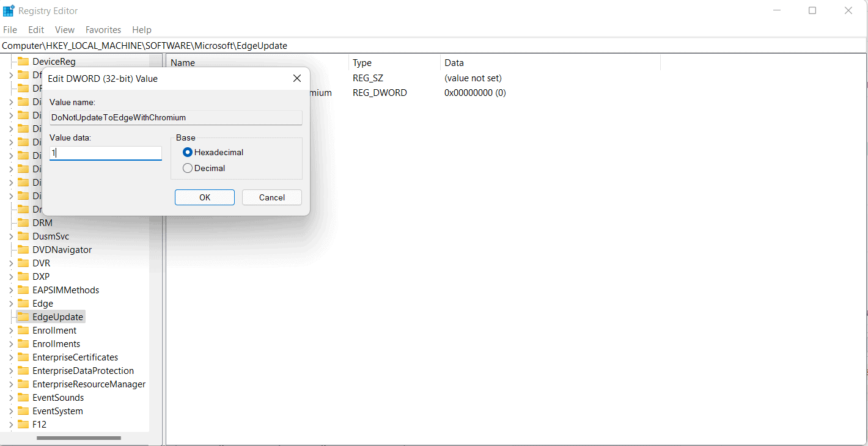Select the EventSystem folder icon
868x446 pixels.
(x=23, y=411)
